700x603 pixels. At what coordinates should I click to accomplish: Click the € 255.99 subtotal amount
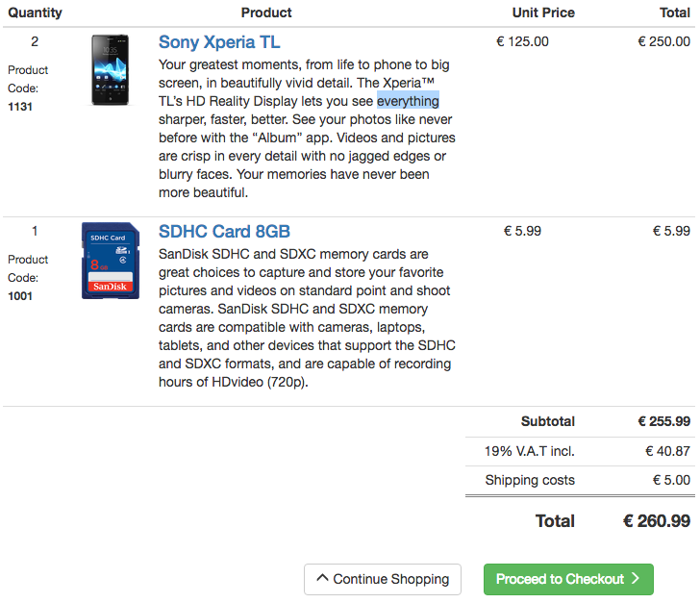(x=664, y=421)
